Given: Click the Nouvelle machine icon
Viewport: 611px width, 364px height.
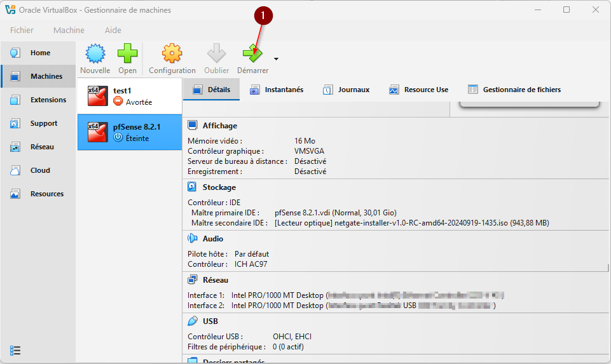Looking at the screenshot, I should (95, 55).
